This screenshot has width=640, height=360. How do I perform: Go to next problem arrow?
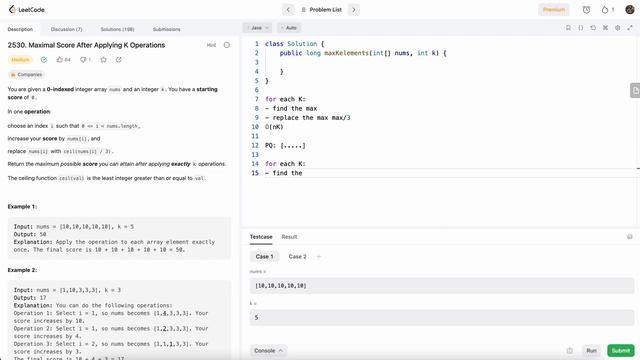tap(354, 9)
